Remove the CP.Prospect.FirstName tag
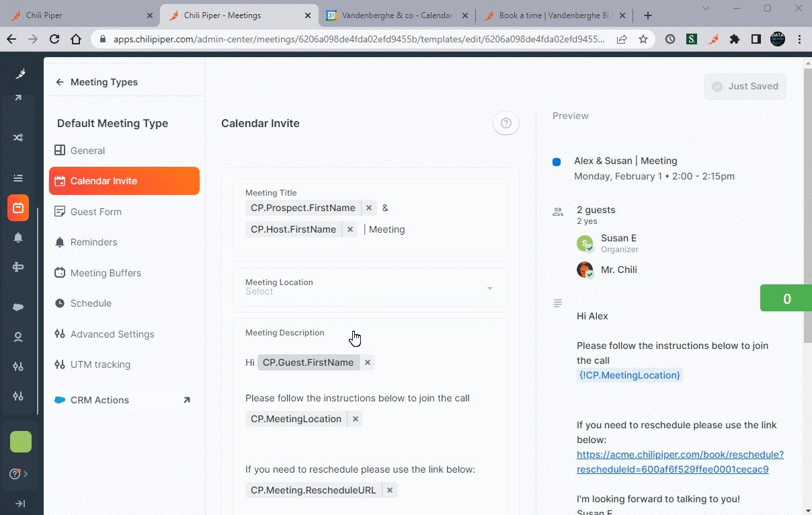This screenshot has width=812, height=515. click(369, 208)
